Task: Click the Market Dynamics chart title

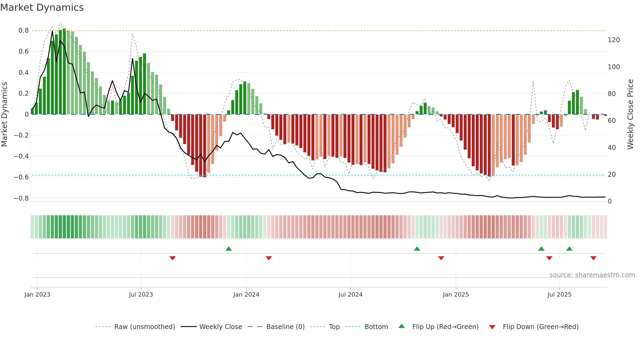Action: (x=42, y=8)
